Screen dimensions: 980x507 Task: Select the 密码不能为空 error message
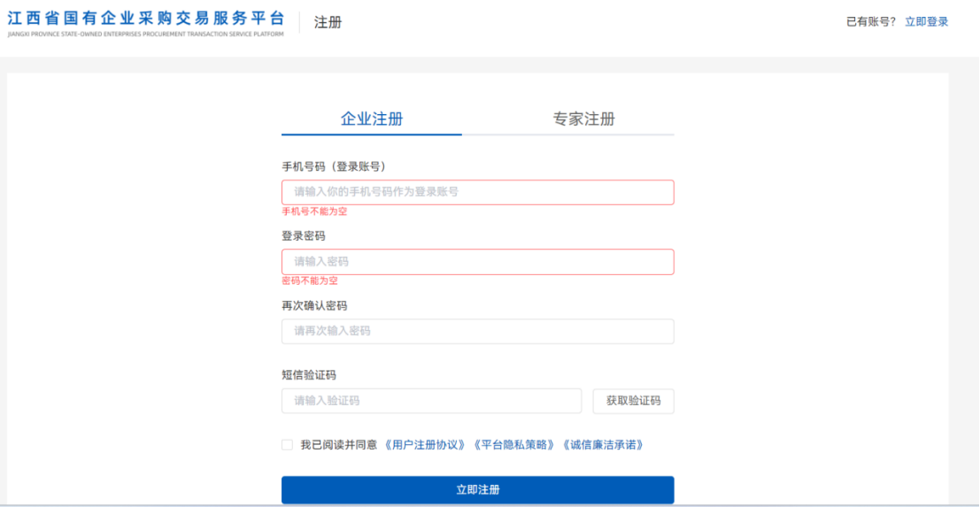pos(310,281)
